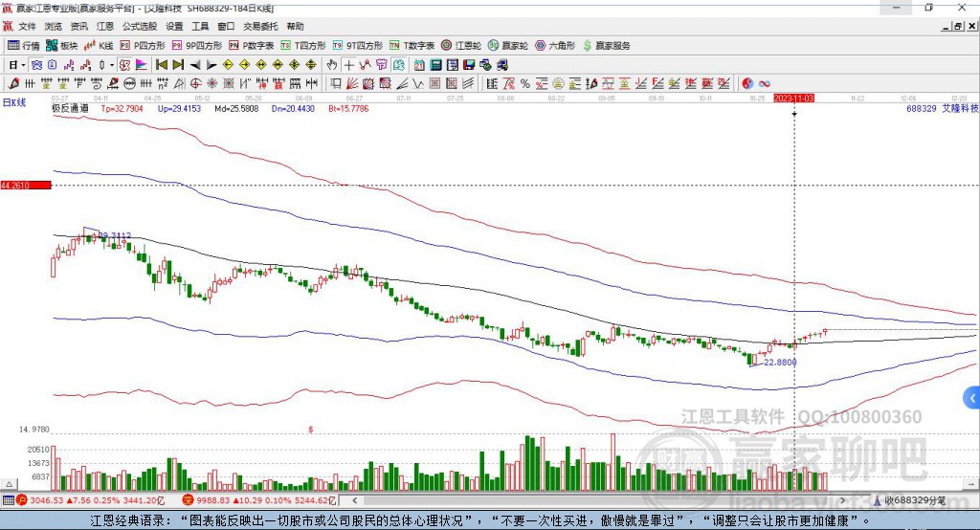Click the 极反通道 indicator name

pyautogui.click(x=71, y=108)
